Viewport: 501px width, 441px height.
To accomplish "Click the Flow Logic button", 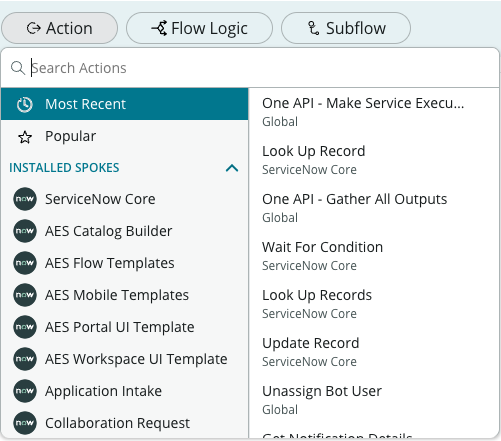I will [x=199, y=28].
